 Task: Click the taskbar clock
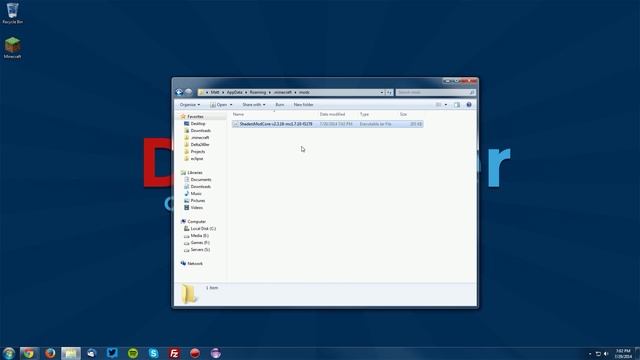point(623,353)
